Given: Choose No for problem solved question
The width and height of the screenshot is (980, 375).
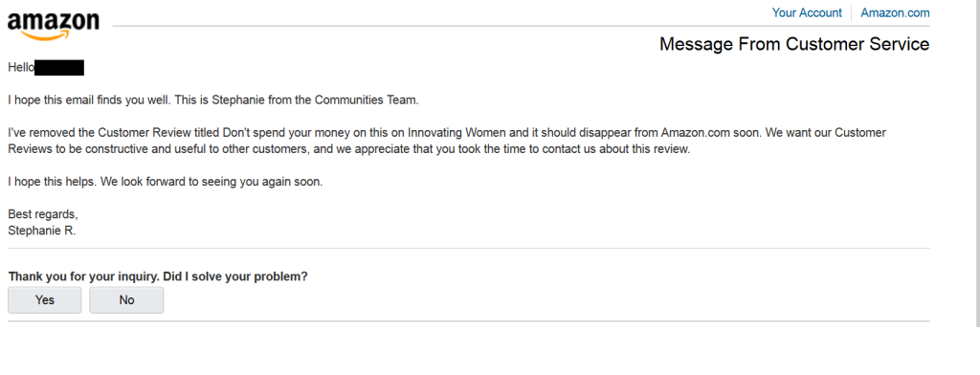Looking at the screenshot, I should pos(126,300).
